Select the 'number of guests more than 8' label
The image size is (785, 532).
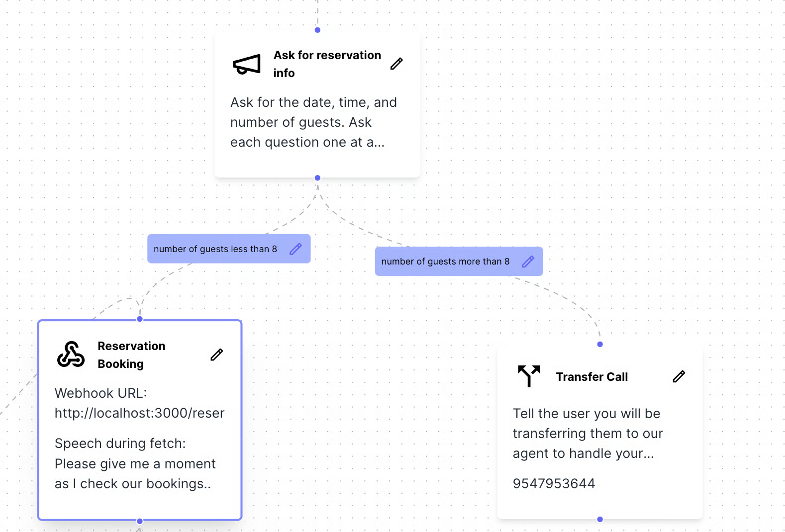point(445,261)
